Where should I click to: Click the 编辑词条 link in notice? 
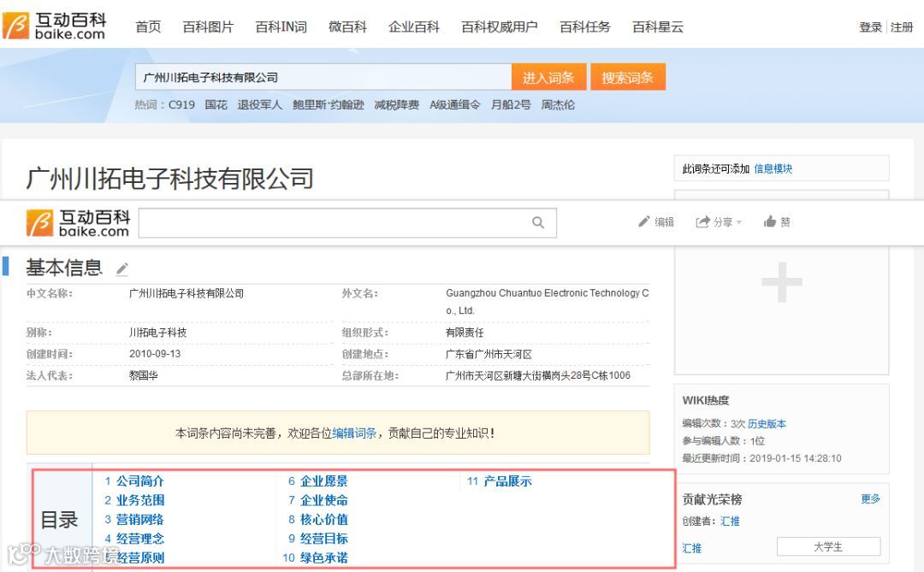coord(354,433)
